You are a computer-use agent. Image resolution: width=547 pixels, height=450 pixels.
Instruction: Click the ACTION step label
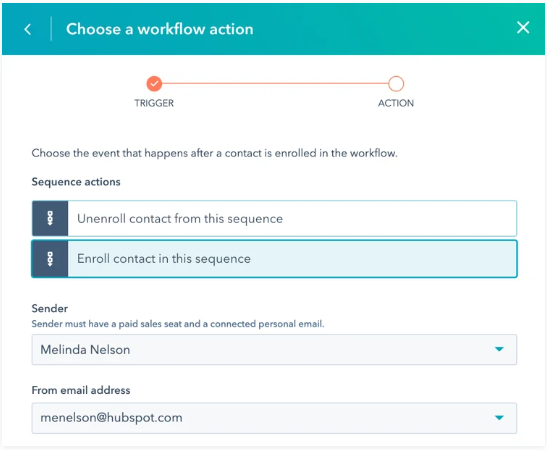click(x=396, y=103)
